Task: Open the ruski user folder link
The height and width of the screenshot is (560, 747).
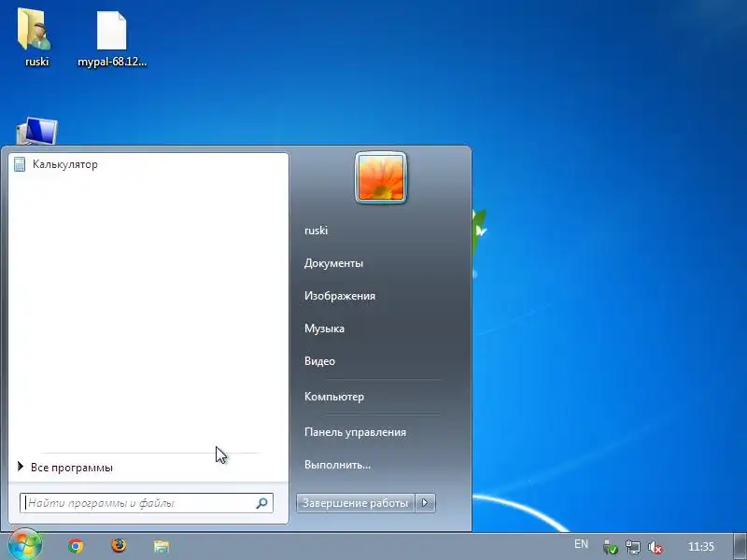Action: click(316, 231)
